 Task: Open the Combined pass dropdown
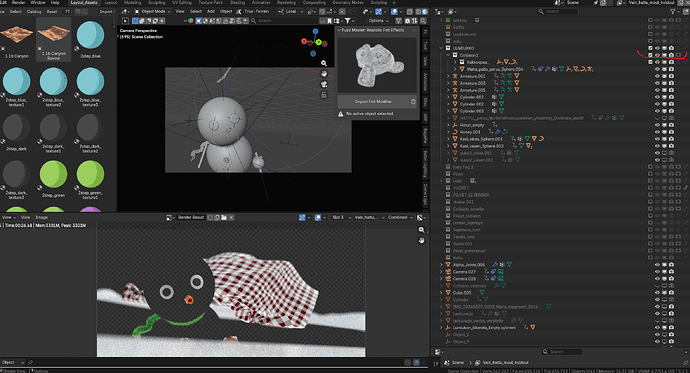point(400,217)
